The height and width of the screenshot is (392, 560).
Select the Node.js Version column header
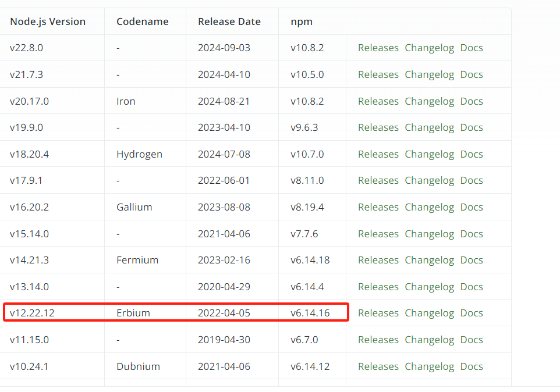click(48, 22)
